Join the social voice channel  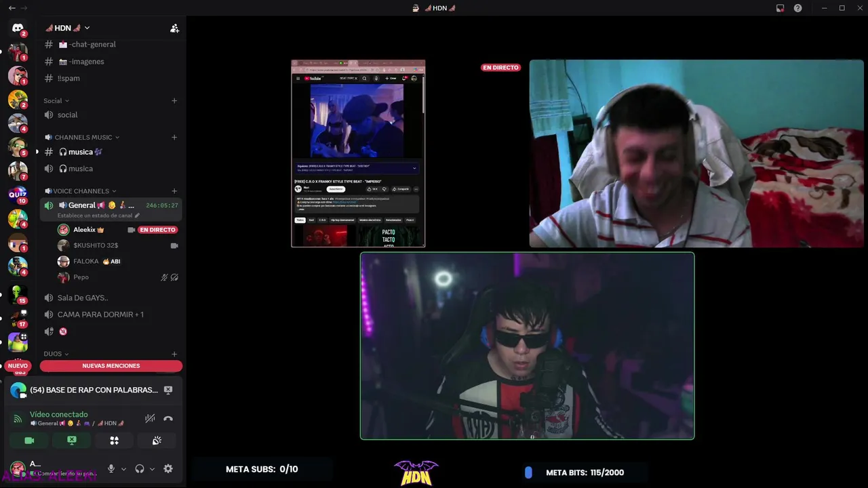point(111,115)
